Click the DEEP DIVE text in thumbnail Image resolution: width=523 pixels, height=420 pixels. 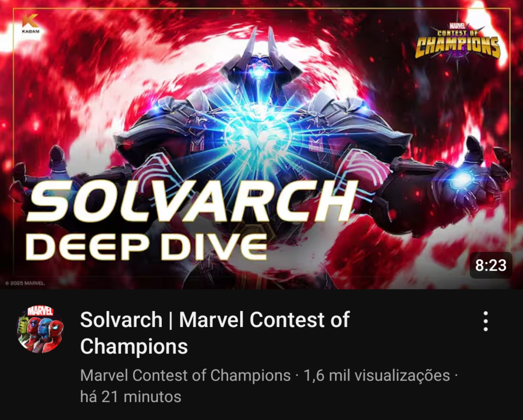coord(146,246)
